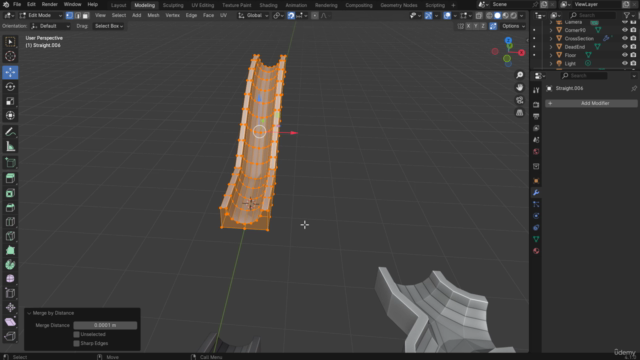
Task: Select the Bevel tool
Action: 10,207
